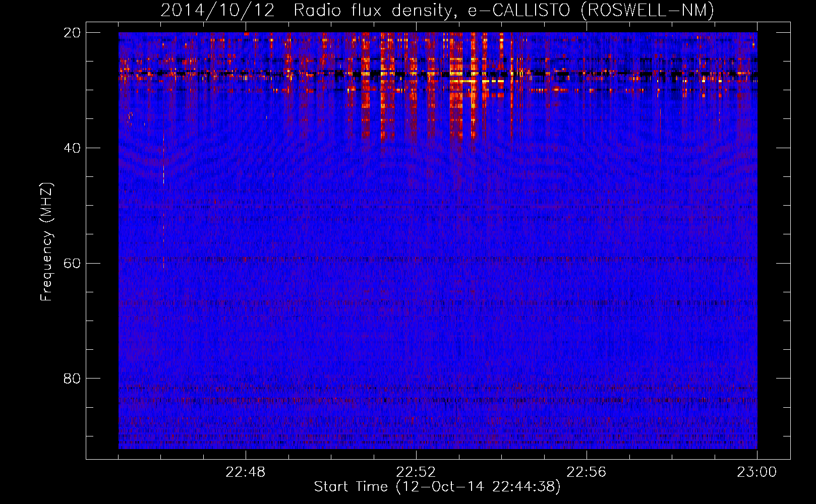This screenshot has width=816, height=504.
Task: Click the 80 frequency tick label
Action: point(72,379)
